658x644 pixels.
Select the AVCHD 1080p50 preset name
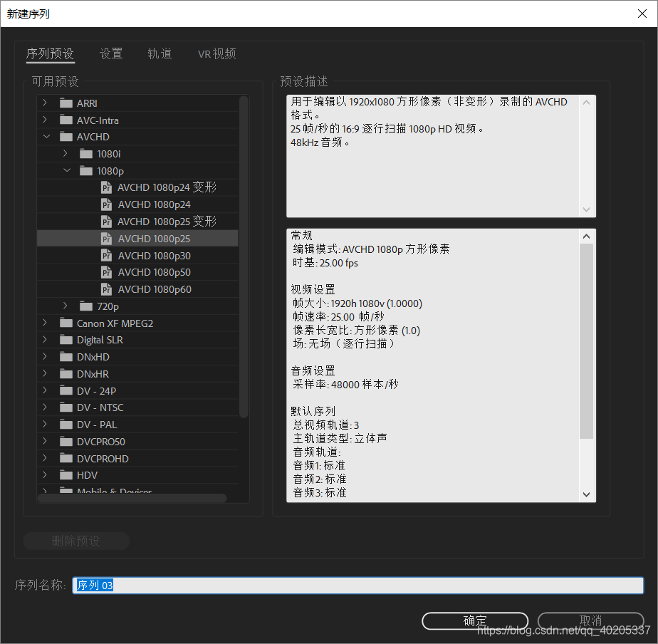click(155, 272)
